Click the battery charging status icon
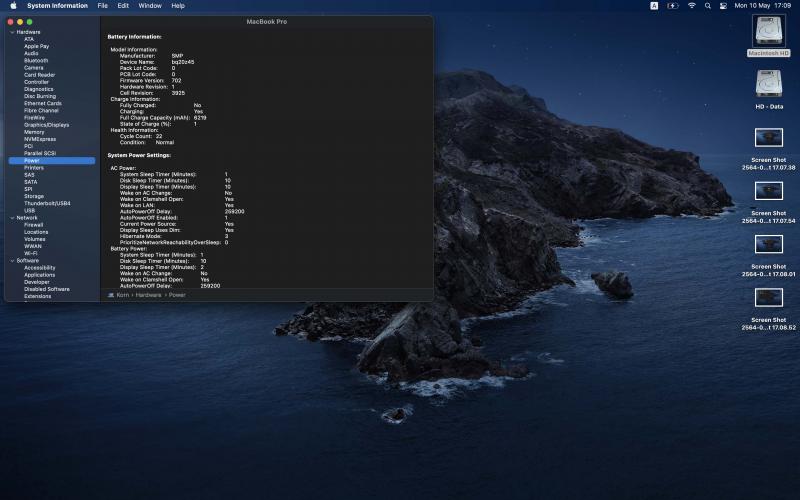The image size is (800, 500). [673, 6]
